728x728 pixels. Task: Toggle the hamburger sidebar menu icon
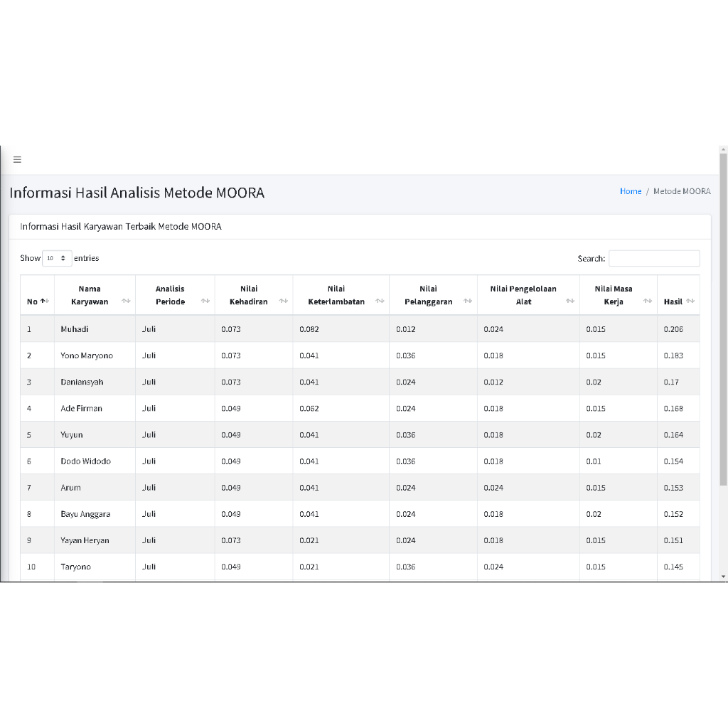click(x=17, y=159)
